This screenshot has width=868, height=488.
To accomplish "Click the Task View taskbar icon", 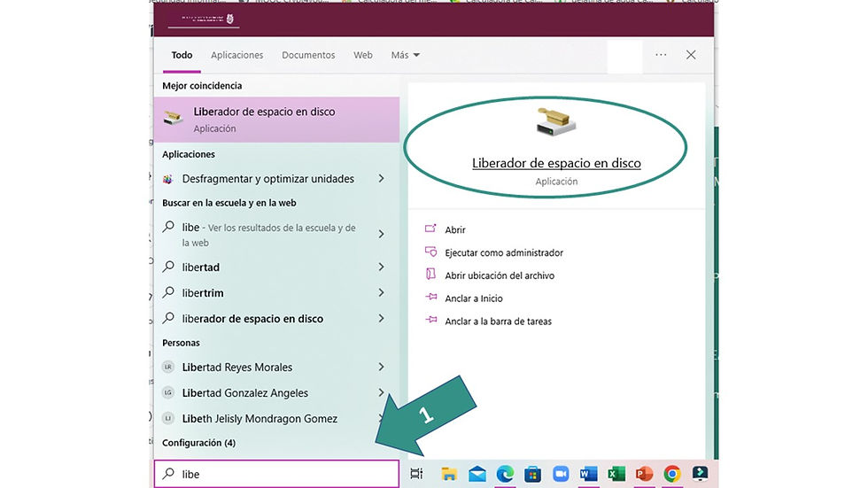I will coord(416,474).
